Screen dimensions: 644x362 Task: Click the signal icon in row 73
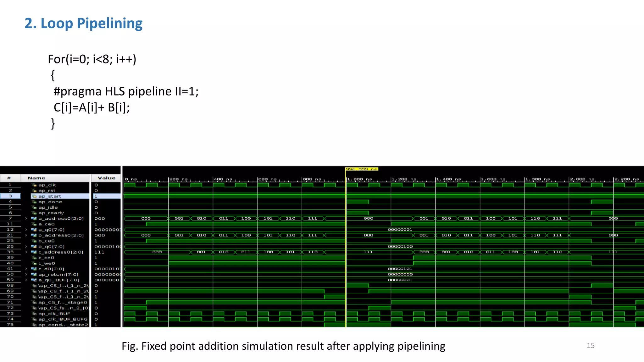pyautogui.click(x=34, y=314)
